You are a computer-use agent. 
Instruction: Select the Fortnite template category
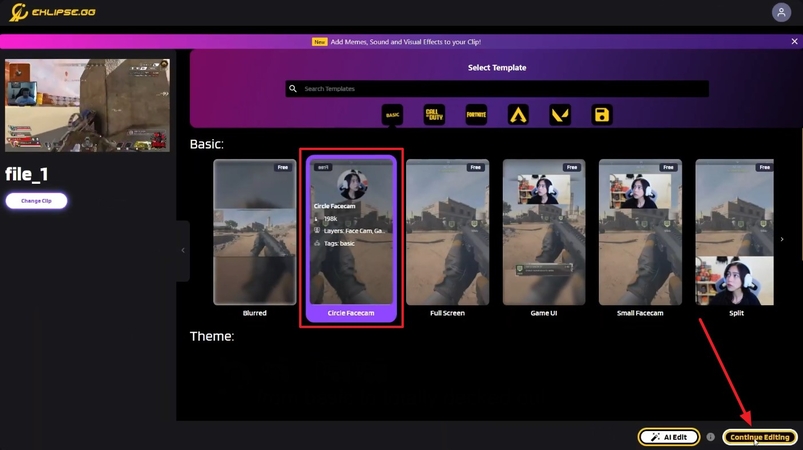(x=476, y=115)
